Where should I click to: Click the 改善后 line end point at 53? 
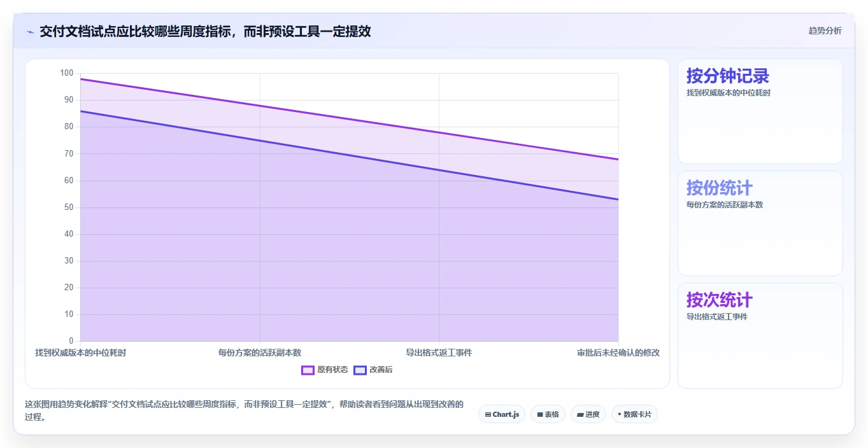click(x=618, y=199)
